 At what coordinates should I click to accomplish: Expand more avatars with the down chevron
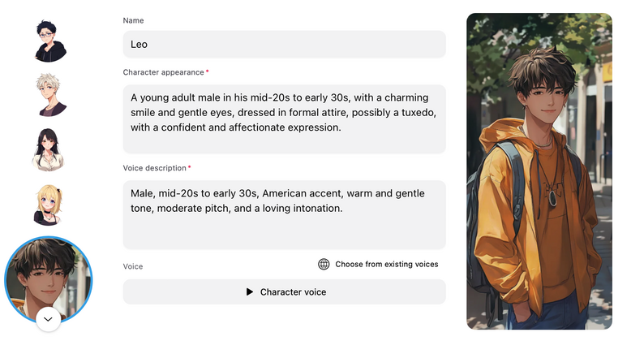coord(49,319)
